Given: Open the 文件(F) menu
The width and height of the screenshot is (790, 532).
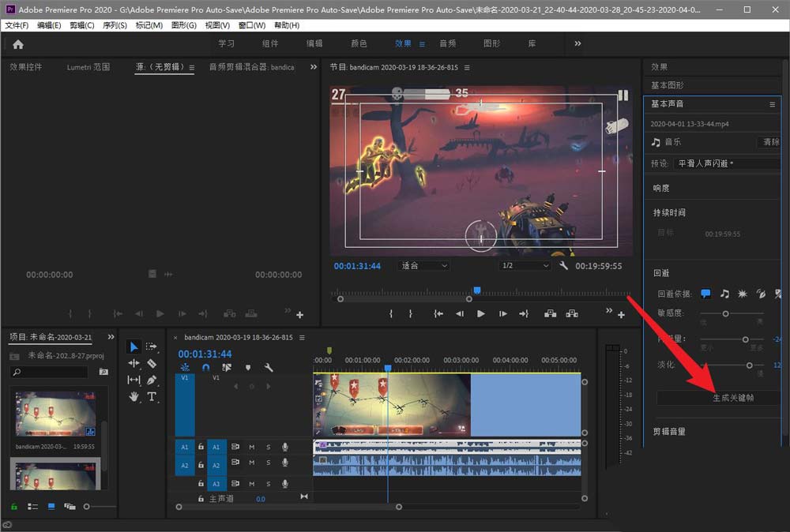Looking at the screenshot, I should tap(17, 25).
